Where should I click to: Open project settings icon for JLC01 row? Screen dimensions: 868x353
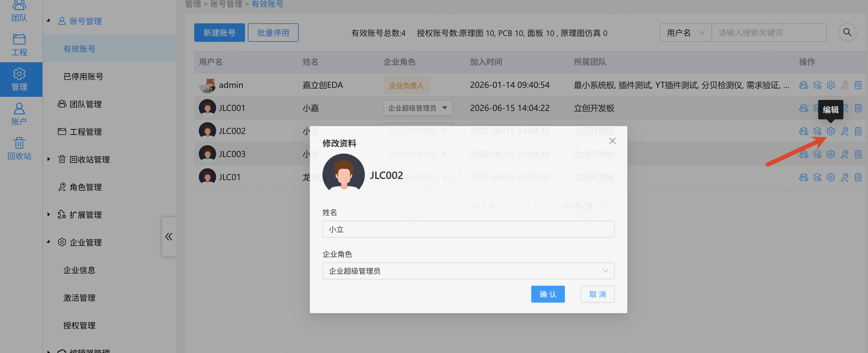(x=817, y=177)
